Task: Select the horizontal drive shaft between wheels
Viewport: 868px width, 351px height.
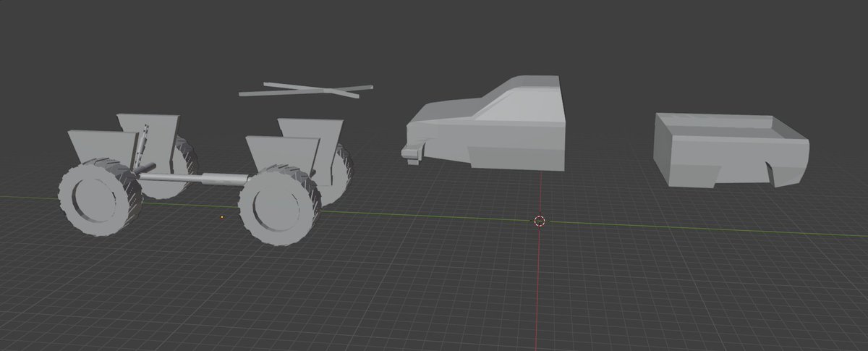Action: (195, 179)
